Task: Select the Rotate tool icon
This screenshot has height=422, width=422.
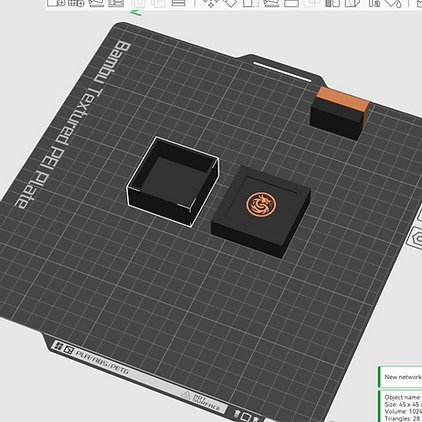Action: (230, 3)
